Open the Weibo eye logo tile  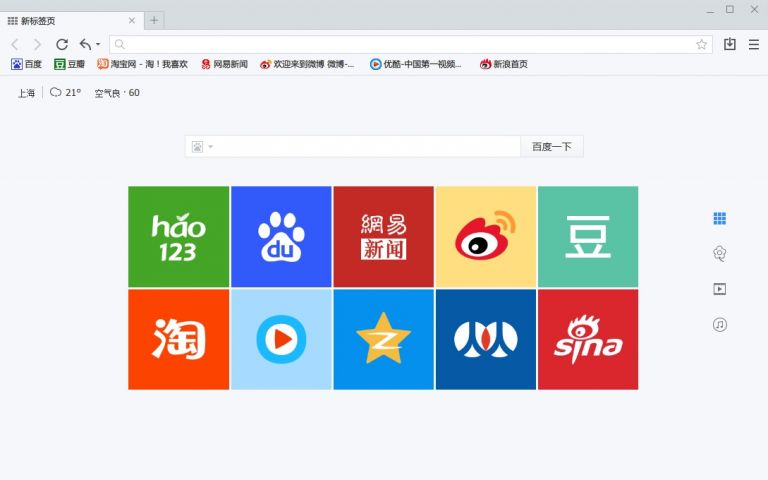[x=486, y=237]
